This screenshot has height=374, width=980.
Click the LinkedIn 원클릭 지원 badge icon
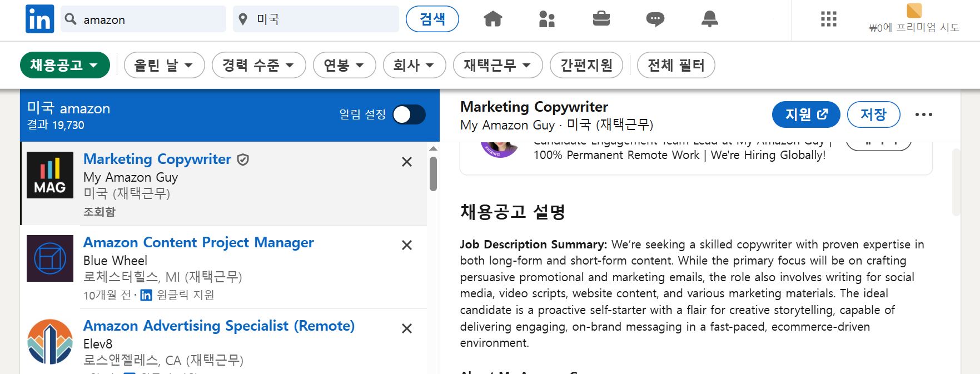pyautogui.click(x=146, y=295)
